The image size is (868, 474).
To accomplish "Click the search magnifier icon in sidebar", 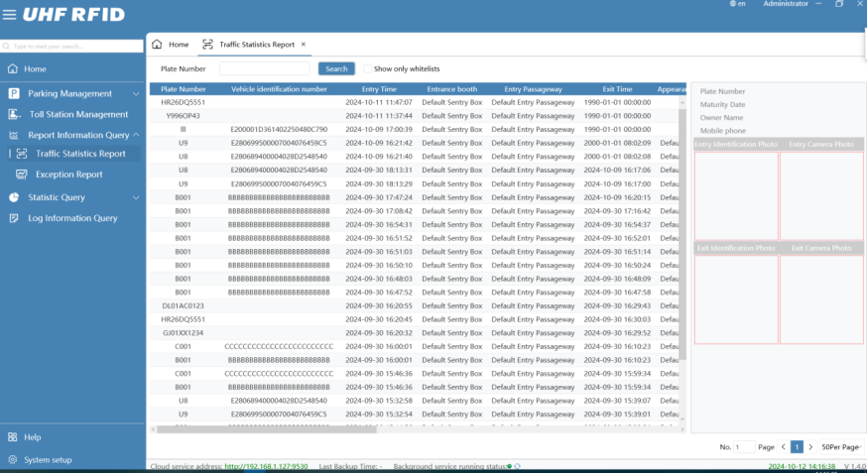I will coord(6,47).
